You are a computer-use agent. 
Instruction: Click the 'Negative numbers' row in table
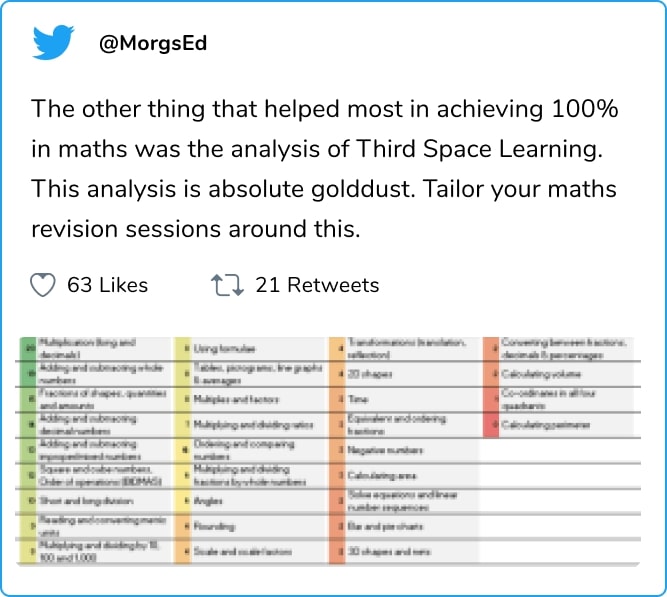pos(384,450)
